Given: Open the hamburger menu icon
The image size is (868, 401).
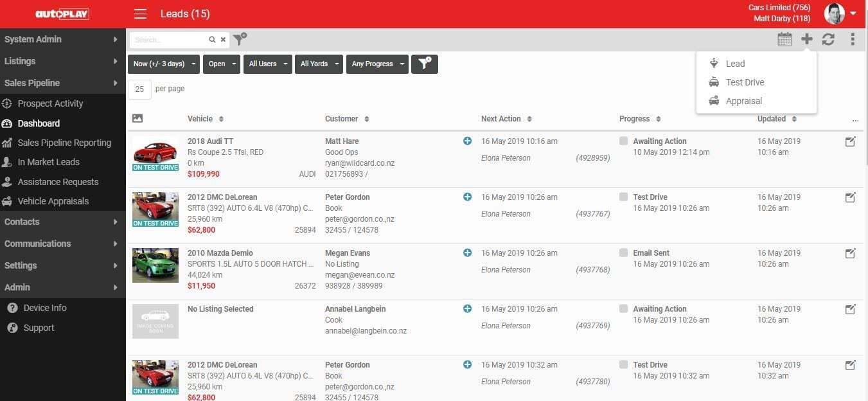Looking at the screenshot, I should tap(140, 14).
